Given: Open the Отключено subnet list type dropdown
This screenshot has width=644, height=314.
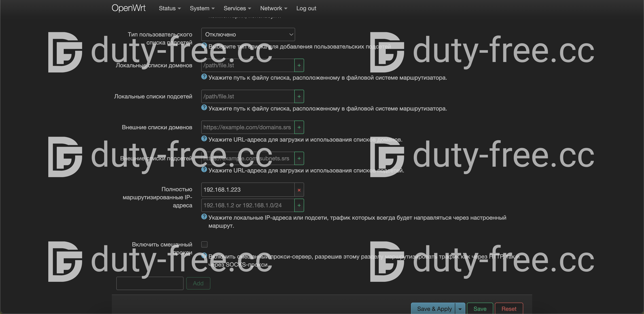Looking at the screenshot, I should tap(248, 34).
